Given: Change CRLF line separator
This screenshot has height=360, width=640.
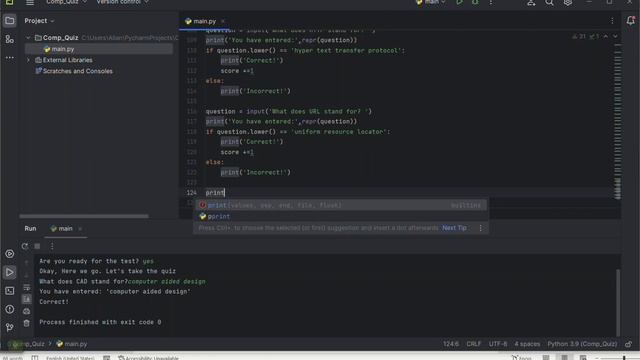Looking at the screenshot, I should [473, 344].
